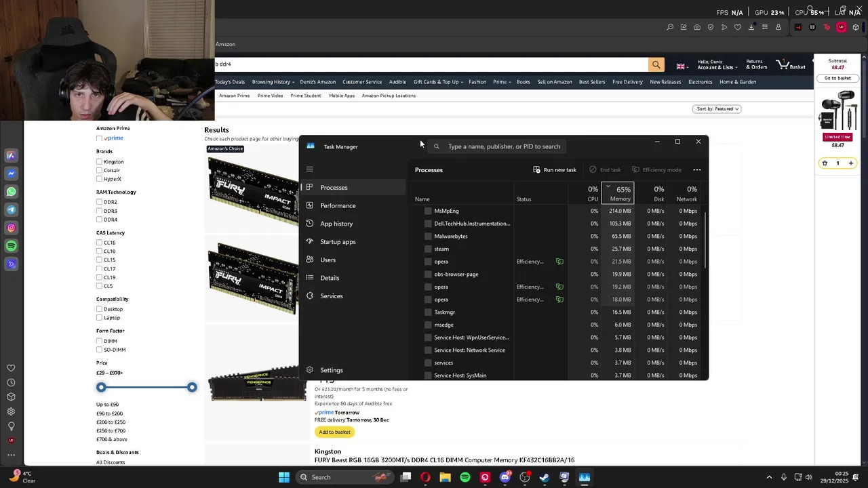Open WhatsApp in Opera sidebar

11,192
